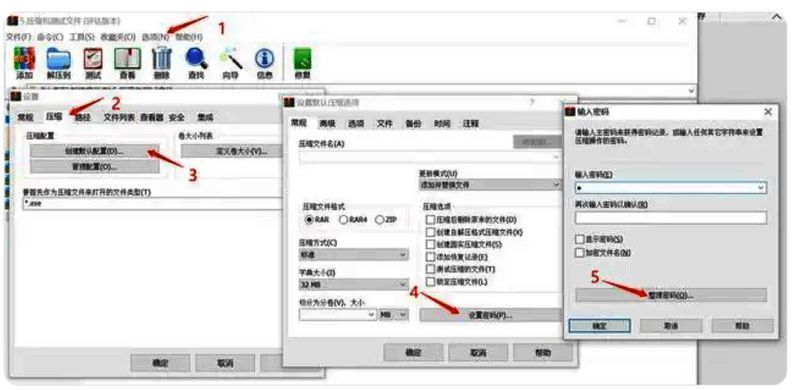Open 高级 tab in compression options dialog
Viewport: 800px width, 390px height.
pos(327,124)
